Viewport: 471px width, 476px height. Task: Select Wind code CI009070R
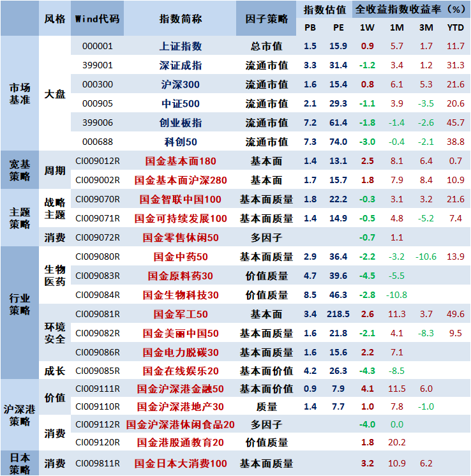(97, 199)
